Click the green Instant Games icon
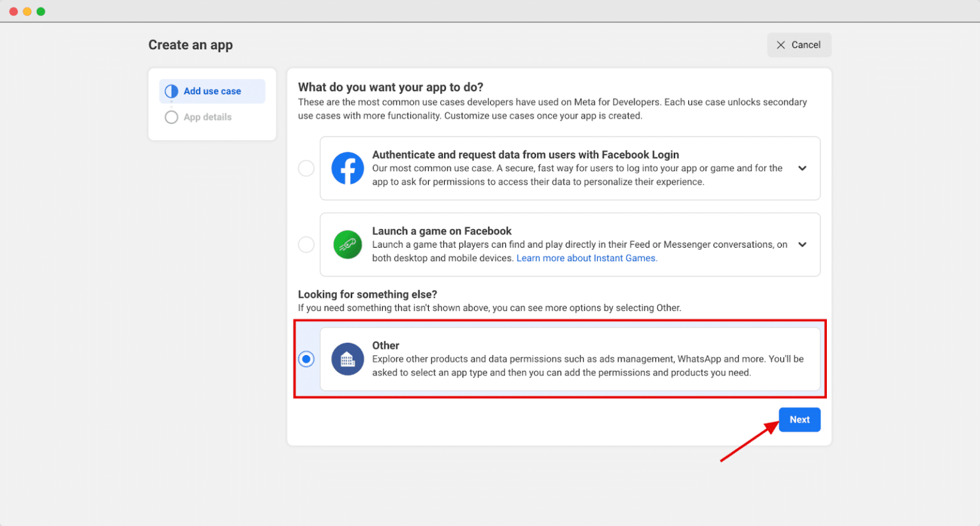The image size is (980, 526). pyautogui.click(x=348, y=244)
